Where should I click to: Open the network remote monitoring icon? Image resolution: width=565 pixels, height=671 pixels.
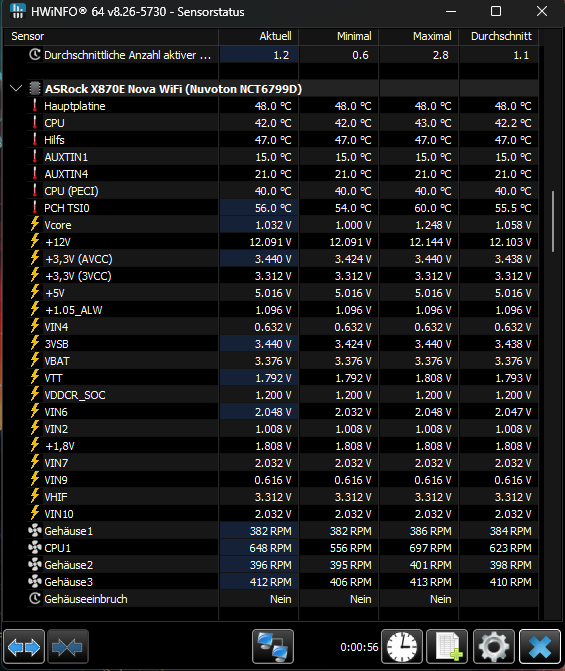tap(273, 646)
